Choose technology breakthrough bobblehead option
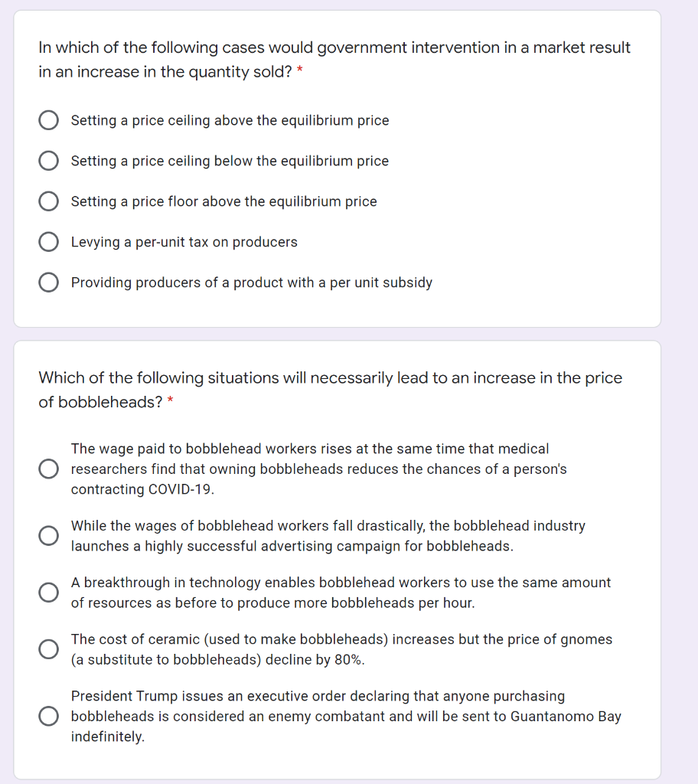Viewport: 698px width, 784px height. pyautogui.click(x=48, y=593)
